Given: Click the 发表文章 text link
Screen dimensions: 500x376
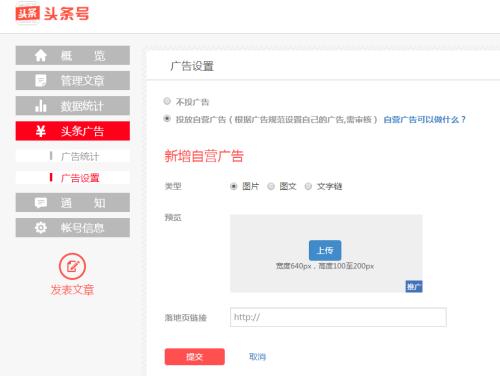Looking at the screenshot, I should click(72, 290).
